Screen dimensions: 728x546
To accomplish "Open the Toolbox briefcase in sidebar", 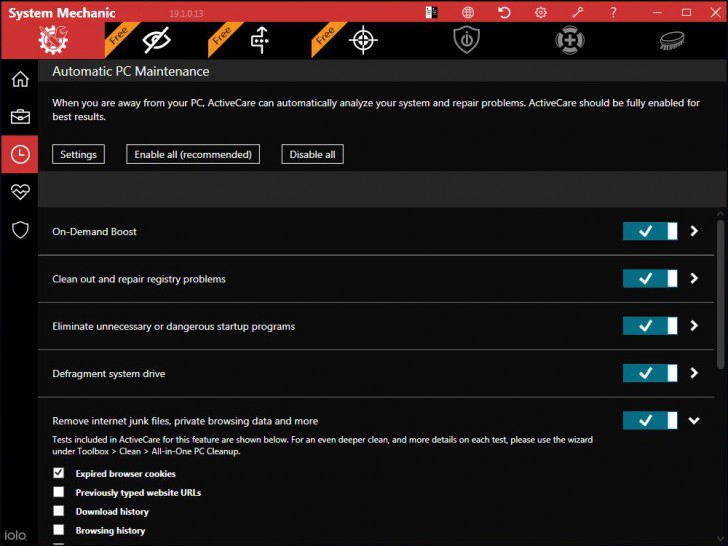I will [x=20, y=117].
